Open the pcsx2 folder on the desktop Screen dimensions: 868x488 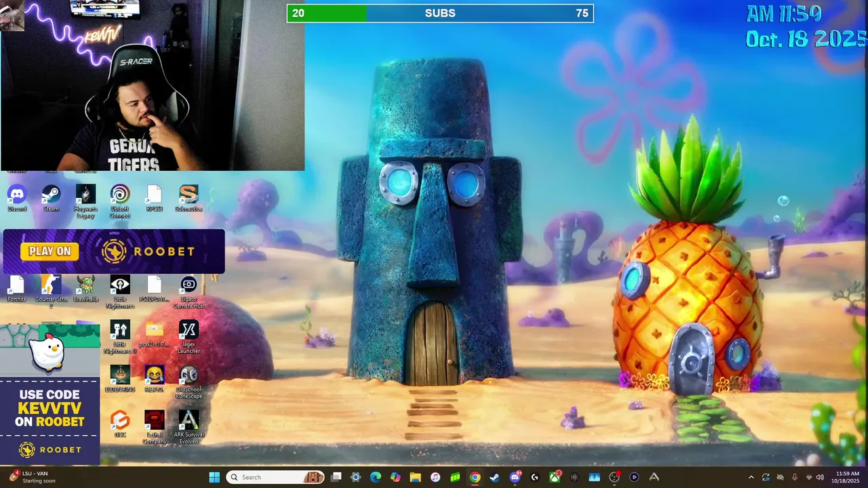154,333
